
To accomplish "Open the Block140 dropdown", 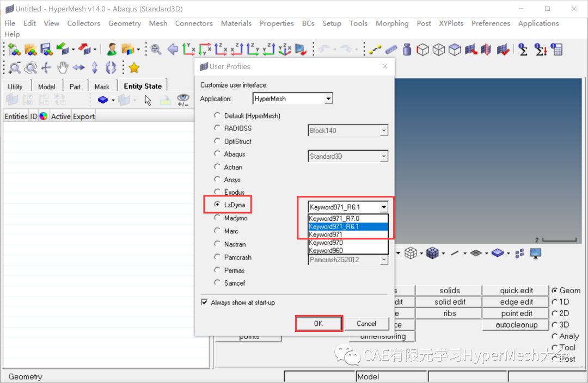I will click(x=384, y=131).
